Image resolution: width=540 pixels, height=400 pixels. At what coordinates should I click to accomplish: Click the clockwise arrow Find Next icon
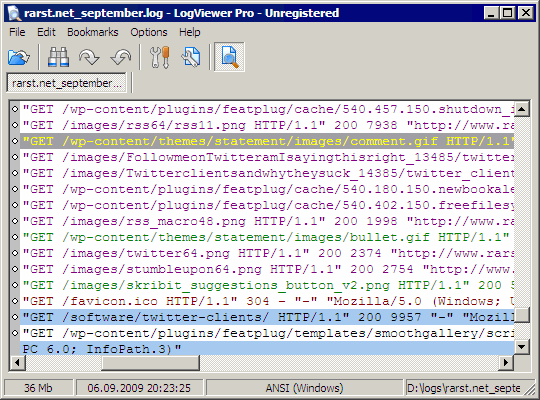(89, 57)
